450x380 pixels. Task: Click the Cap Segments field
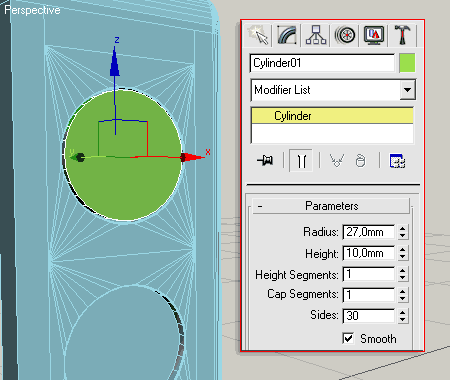(x=369, y=295)
